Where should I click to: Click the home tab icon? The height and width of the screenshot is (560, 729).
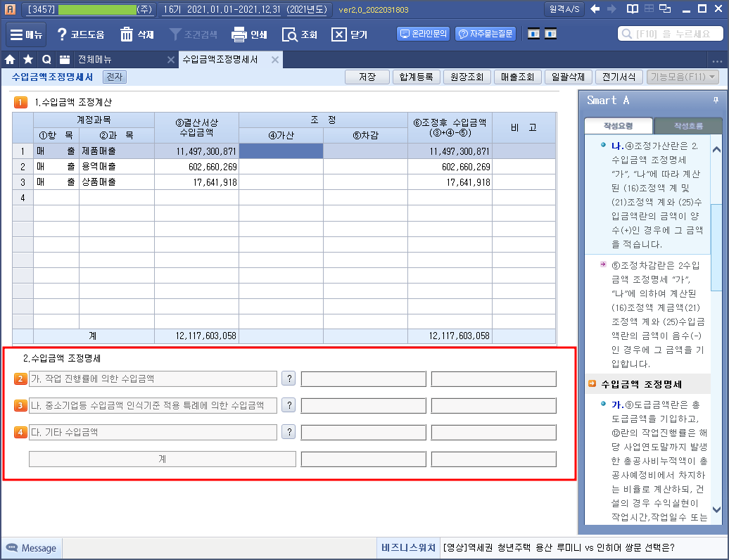tap(10, 60)
